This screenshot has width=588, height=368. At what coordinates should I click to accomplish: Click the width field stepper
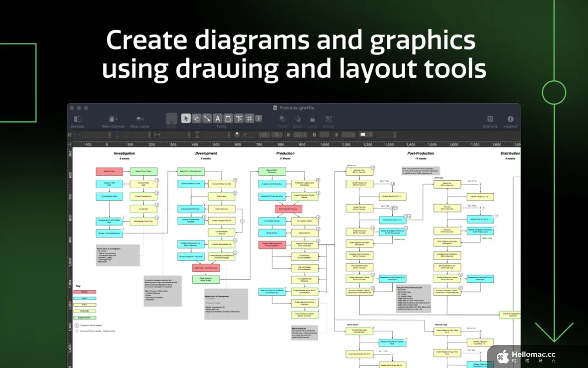pos(189,135)
